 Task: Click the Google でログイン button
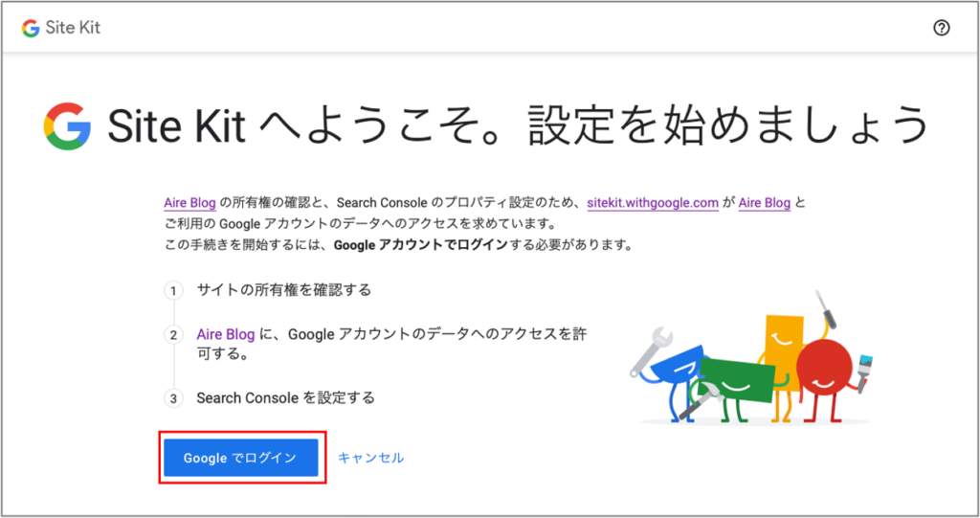point(241,458)
